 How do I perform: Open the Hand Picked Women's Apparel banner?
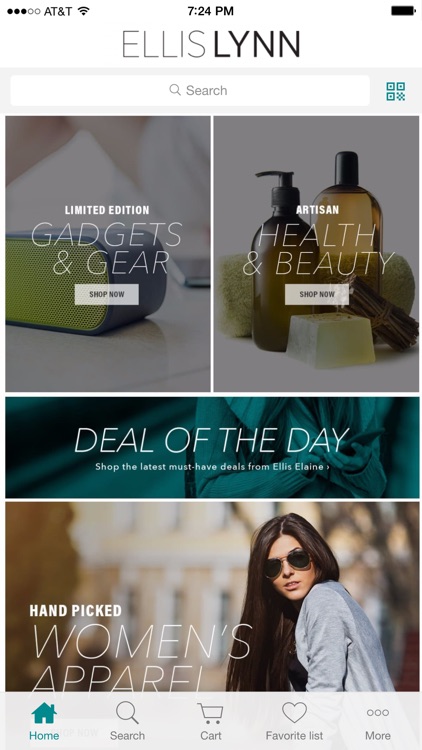pyautogui.click(x=212, y=597)
